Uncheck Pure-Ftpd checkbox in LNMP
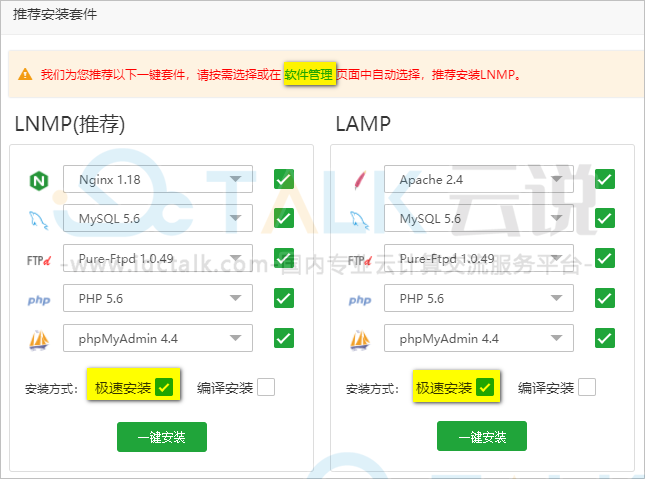The image size is (645, 479). (284, 258)
